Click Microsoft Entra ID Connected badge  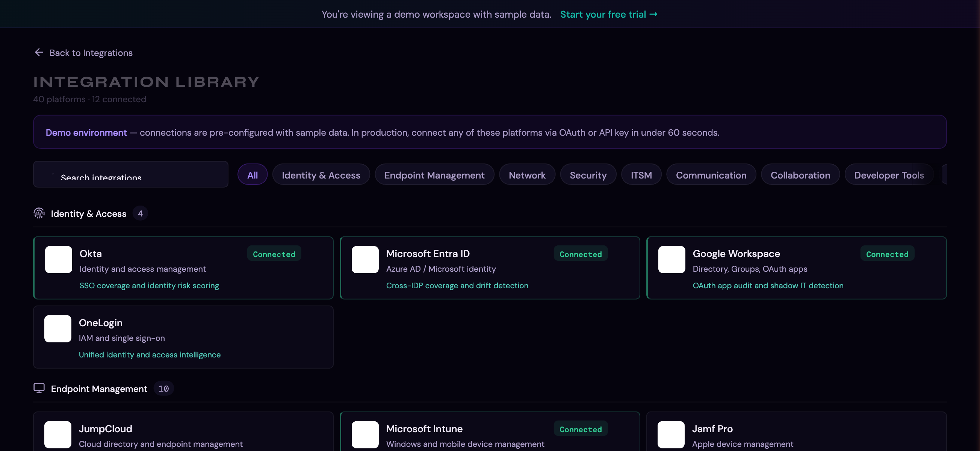tap(581, 254)
